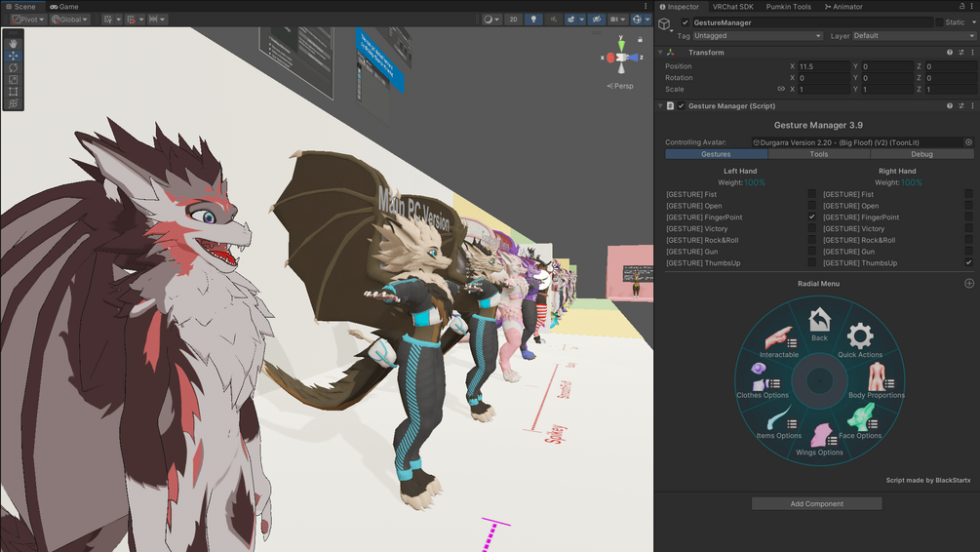Image resolution: width=980 pixels, height=552 pixels.
Task: Open GameObject icon picker cube
Action: pos(664,23)
